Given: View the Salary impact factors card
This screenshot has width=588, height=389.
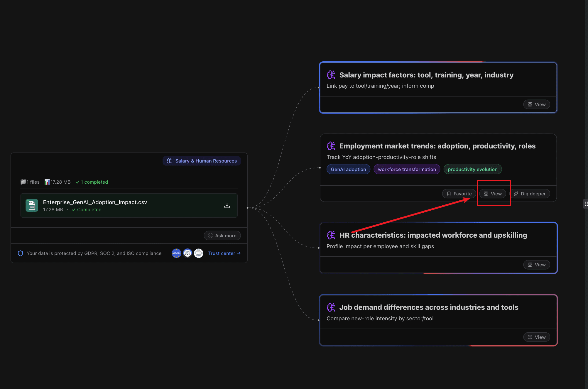Looking at the screenshot, I should pyautogui.click(x=536, y=104).
